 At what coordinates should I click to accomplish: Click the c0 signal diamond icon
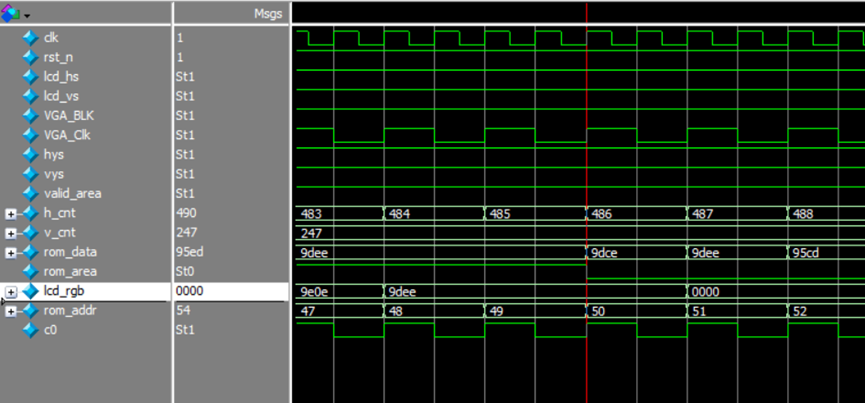point(30,330)
